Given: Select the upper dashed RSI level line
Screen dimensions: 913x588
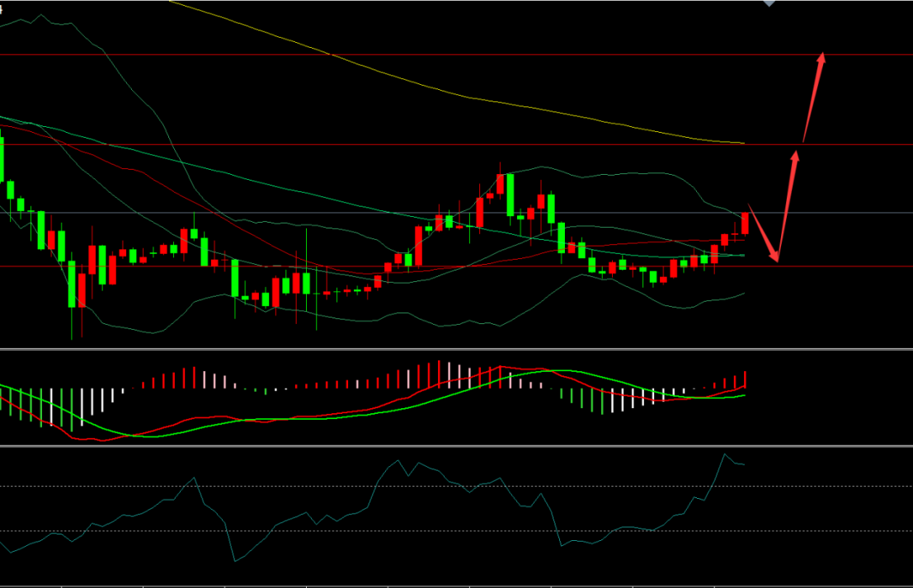Looking at the screenshot, I should coord(457,486).
